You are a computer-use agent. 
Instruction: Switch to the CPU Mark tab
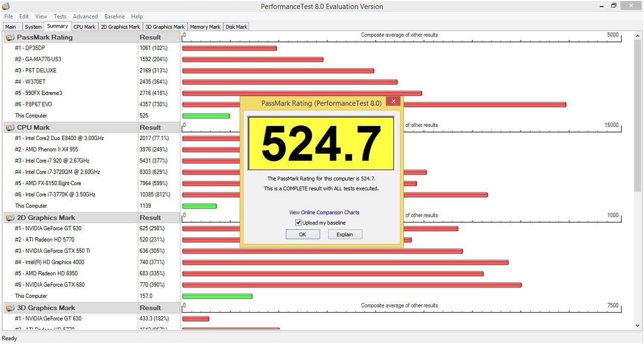click(84, 27)
